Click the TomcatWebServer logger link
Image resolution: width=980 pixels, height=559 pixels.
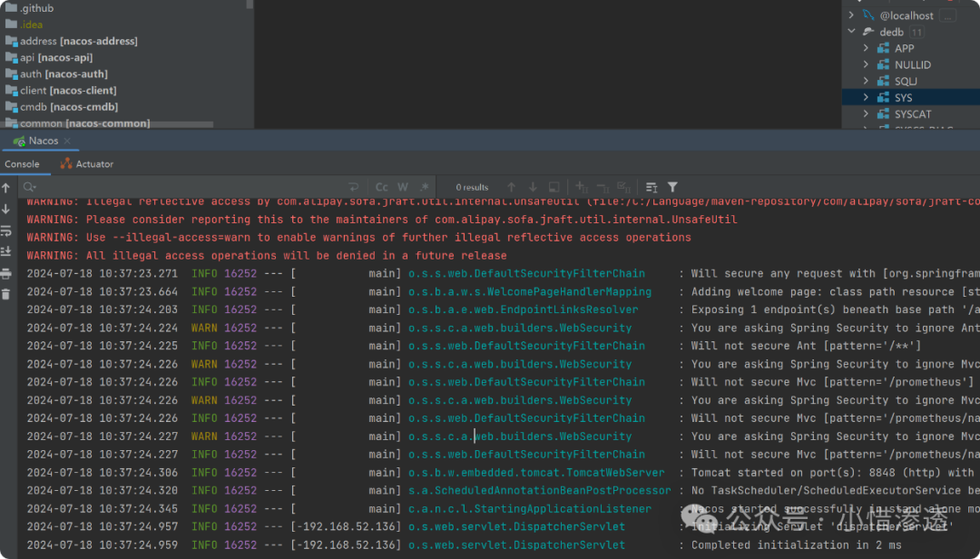(536, 472)
